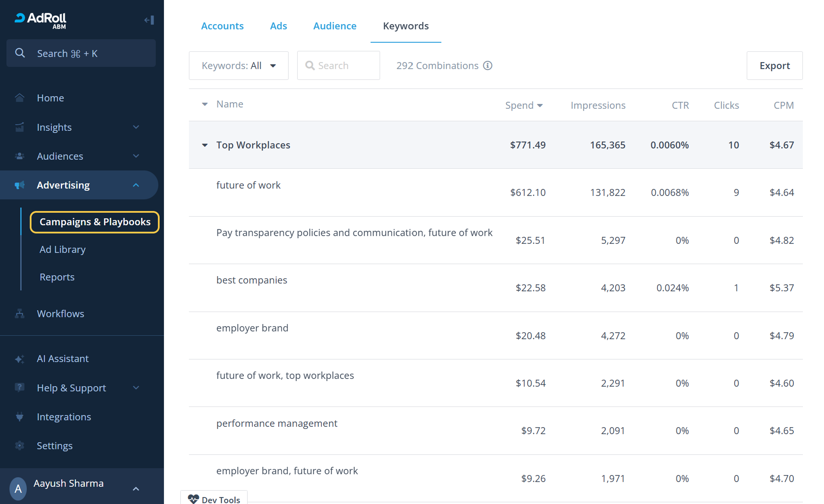824x504 pixels.
Task: Switch to the Accounts tab
Action: (x=222, y=26)
